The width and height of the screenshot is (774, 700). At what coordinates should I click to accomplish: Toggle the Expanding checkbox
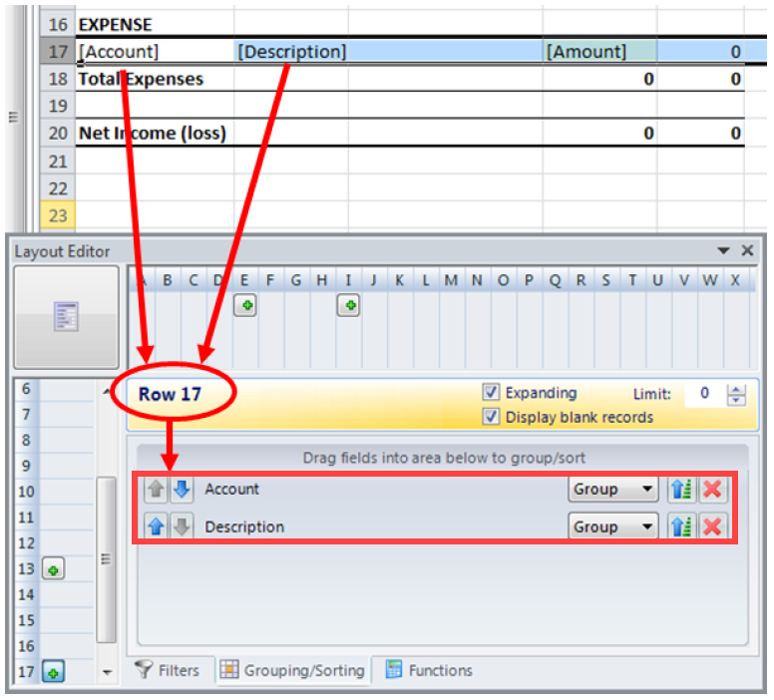coord(491,393)
